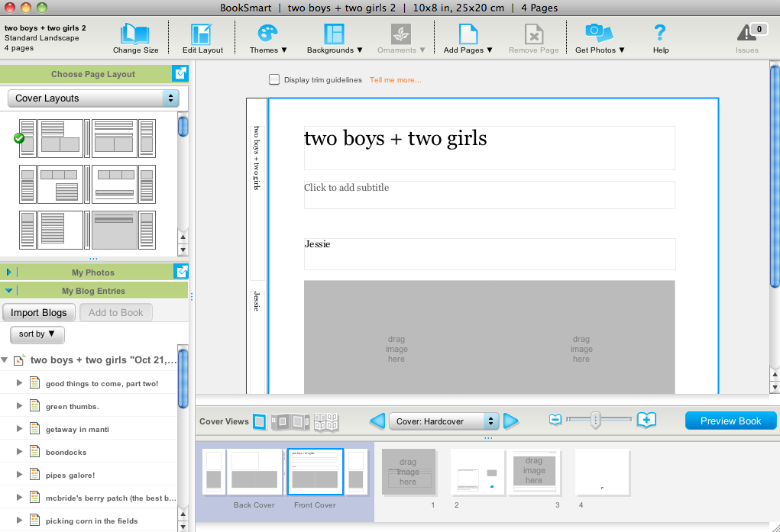
Task: Click the 'Click to add subtitle' field
Action: [x=490, y=195]
